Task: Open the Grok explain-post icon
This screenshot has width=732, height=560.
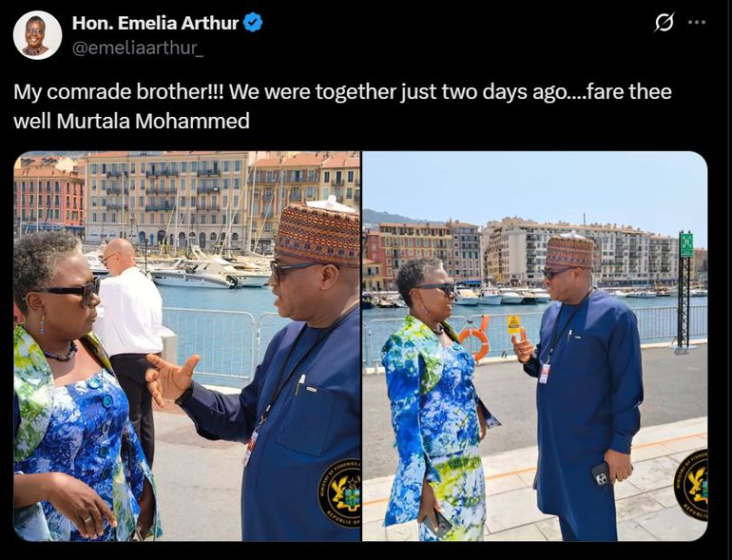Action: (x=664, y=22)
